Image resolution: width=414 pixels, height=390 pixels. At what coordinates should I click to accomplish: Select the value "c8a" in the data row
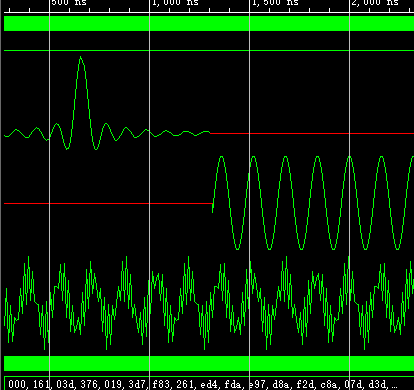(329, 384)
